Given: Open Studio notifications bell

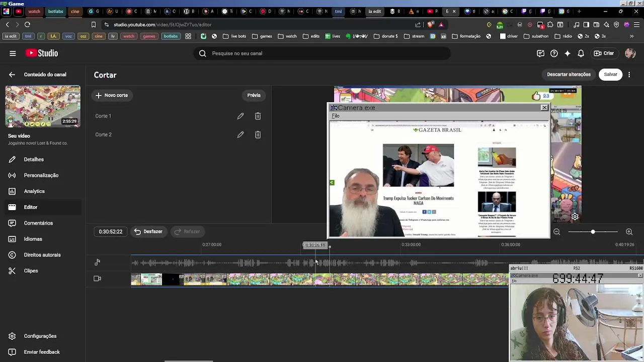Looking at the screenshot, I should (x=581, y=53).
